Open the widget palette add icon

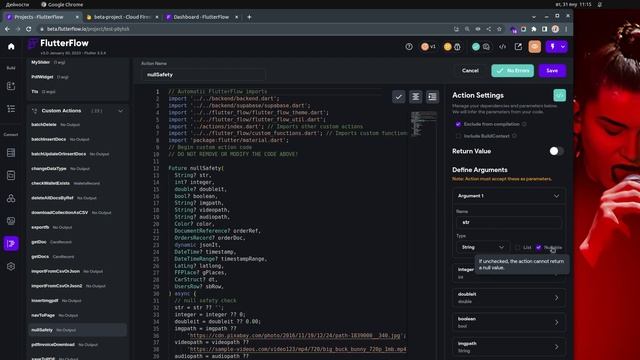[11, 86]
